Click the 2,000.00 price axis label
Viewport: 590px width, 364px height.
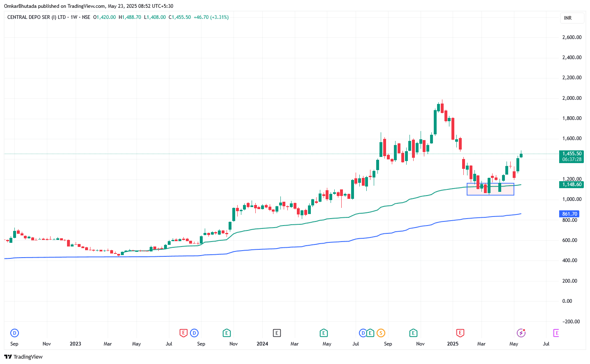coord(572,98)
